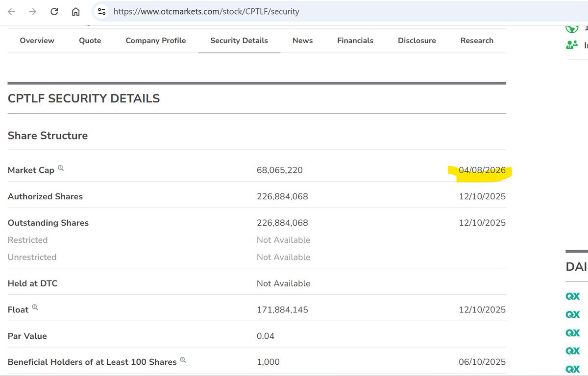Open the Company Profile tab
588x376 pixels.
156,41
